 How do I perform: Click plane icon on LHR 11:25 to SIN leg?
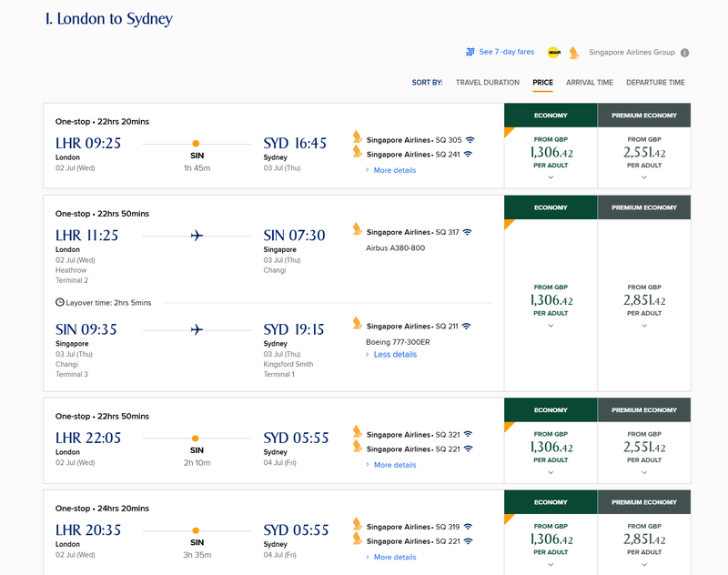[197, 236]
